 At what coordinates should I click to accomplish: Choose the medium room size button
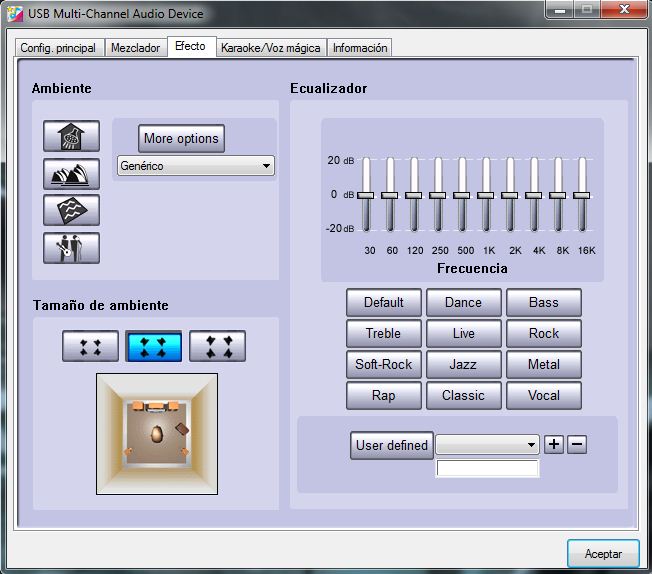coord(153,346)
